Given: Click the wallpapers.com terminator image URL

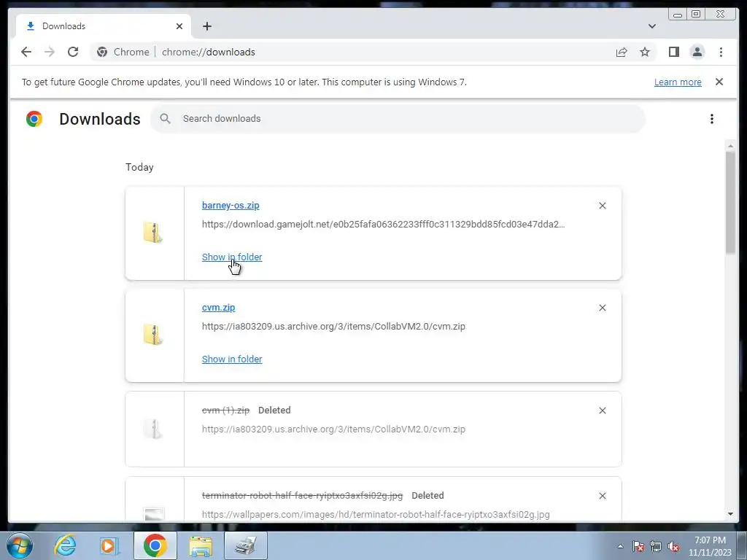Looking at the screenshot, I should (376, 514).
